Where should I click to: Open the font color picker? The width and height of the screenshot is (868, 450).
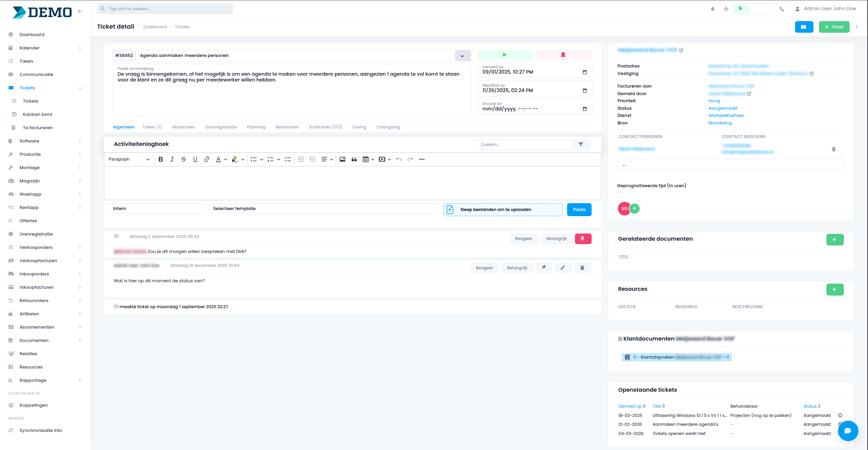[x=218, y=159]
